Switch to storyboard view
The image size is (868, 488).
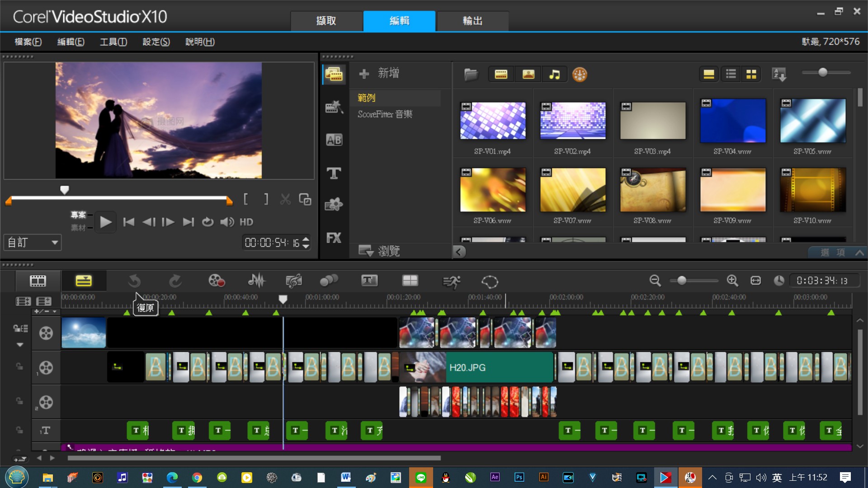pyautogui.click(x=38, y=281)
